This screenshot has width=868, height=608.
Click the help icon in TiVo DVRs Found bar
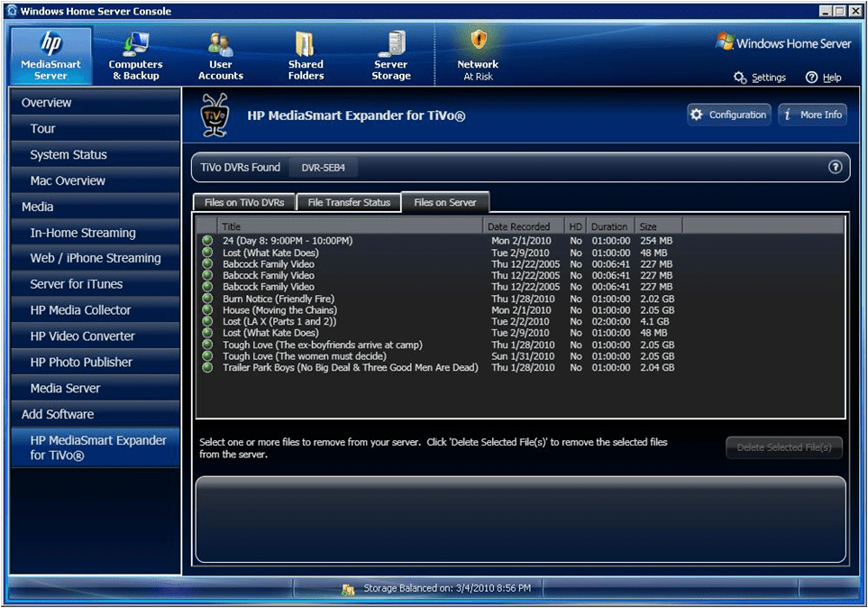tap(835, 167)
